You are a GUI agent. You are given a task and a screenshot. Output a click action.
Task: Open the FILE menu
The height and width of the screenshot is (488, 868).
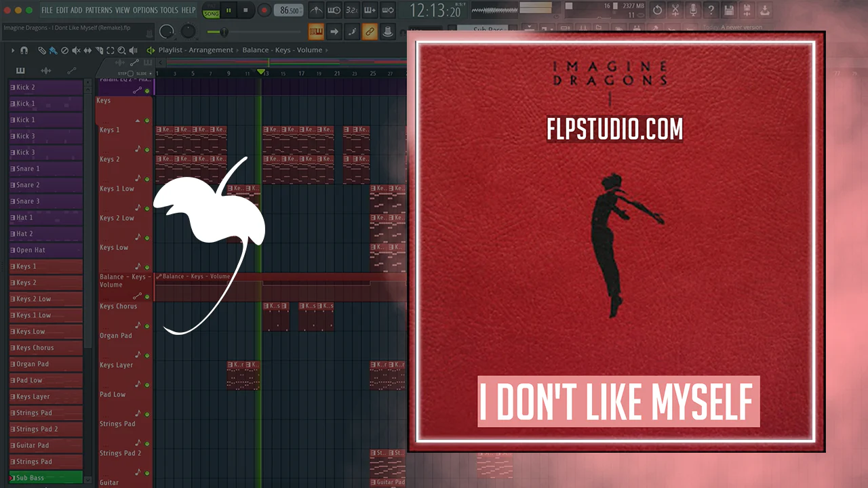(47, 10)
